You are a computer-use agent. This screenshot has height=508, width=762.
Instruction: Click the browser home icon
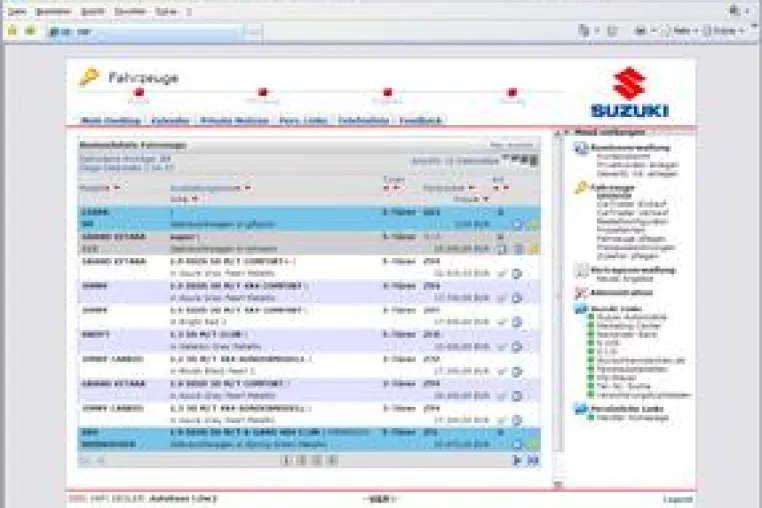pos(13,31)
